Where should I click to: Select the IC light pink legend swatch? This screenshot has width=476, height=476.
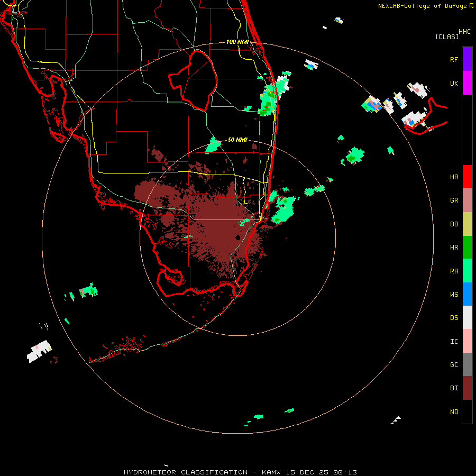(x=467, y=341)
